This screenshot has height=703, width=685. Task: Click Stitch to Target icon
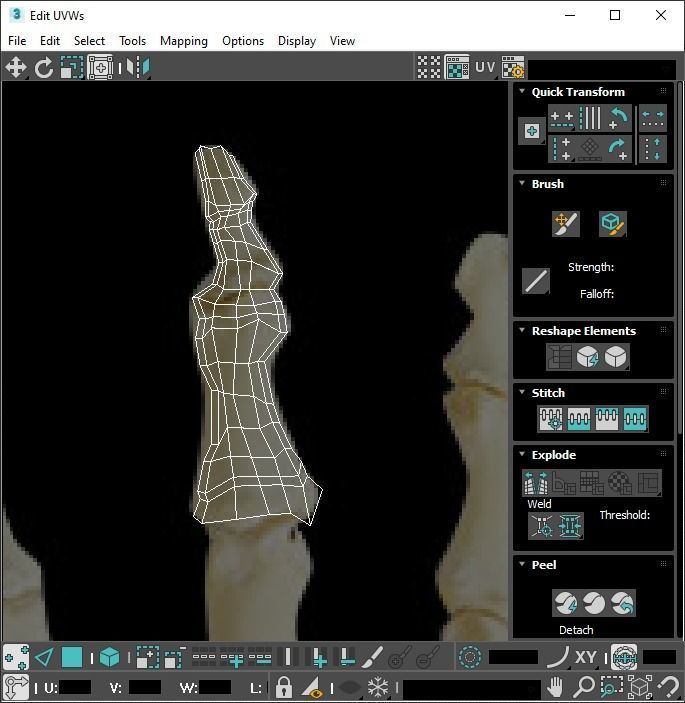pos(551,419)
